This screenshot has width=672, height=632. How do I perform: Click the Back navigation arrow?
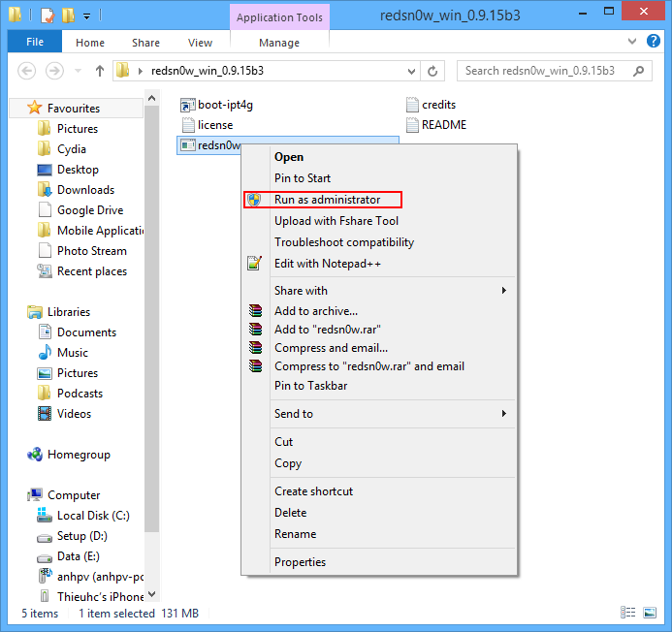tap(26, 71)
